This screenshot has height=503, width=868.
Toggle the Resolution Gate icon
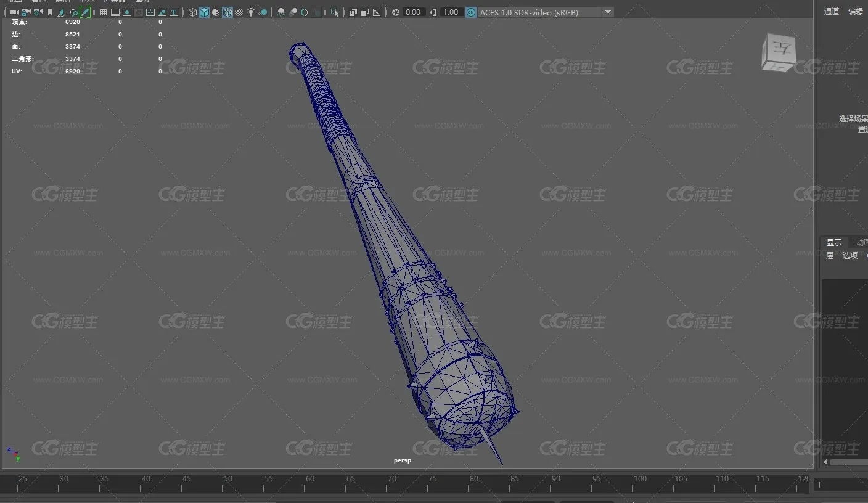click(127, 12)
